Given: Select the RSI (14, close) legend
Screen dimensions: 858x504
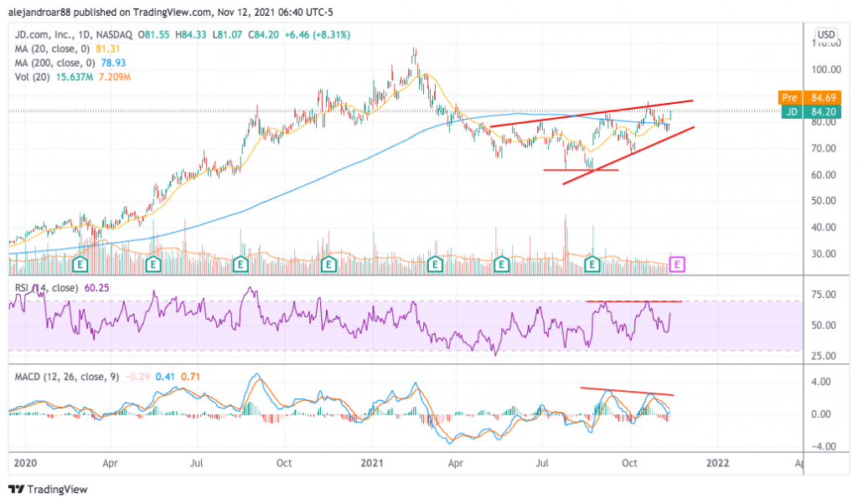Looking at the screenshot, I should click(46, 287).
